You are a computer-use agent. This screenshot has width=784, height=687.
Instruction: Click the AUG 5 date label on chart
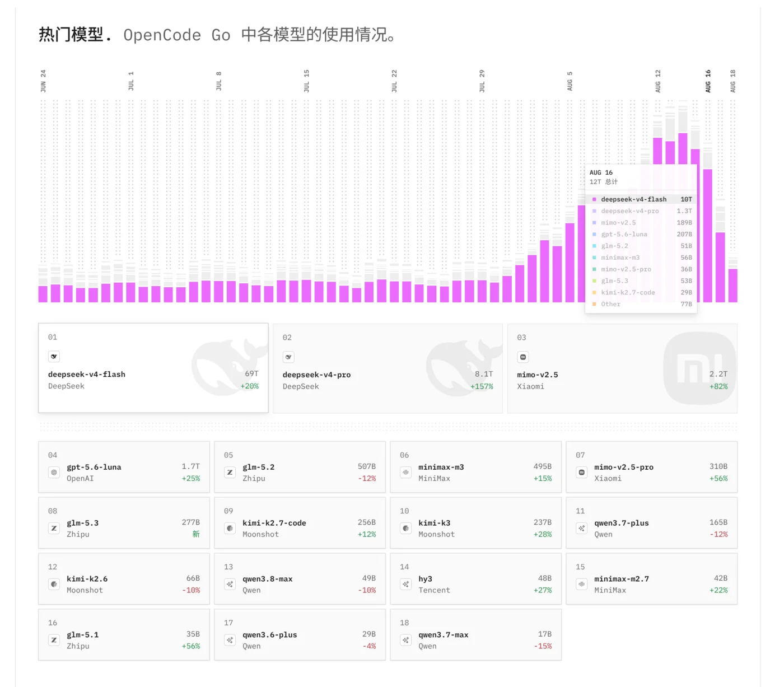pos(570,81)
